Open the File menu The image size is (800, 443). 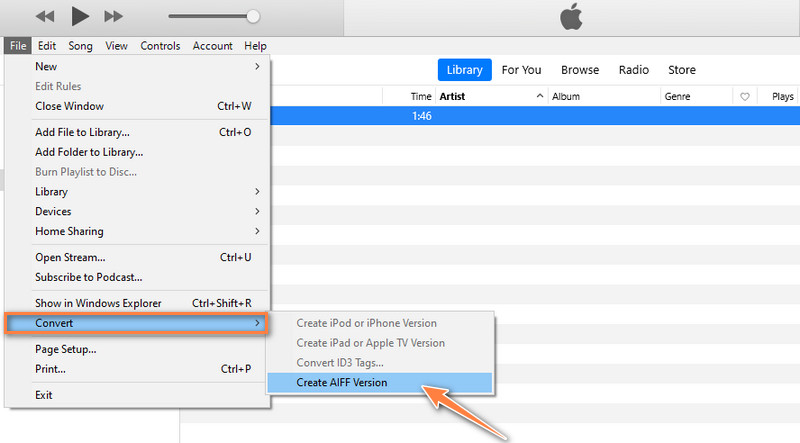pyautogui.click(x=18, y=46)
